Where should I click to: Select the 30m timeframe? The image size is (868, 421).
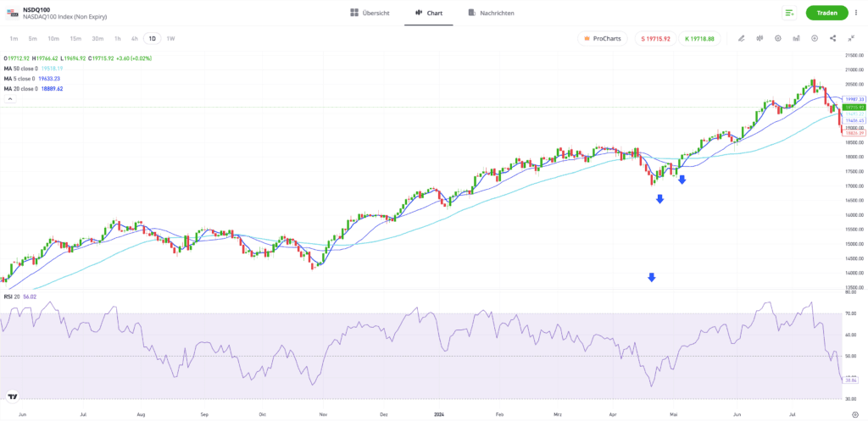click(98, 39)
